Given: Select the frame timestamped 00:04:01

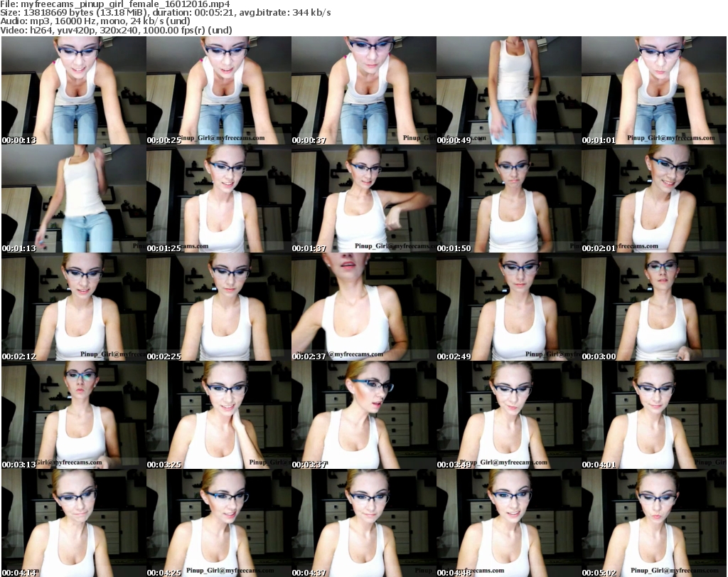Looking at the screenshot, I should [x=653, y=415].
